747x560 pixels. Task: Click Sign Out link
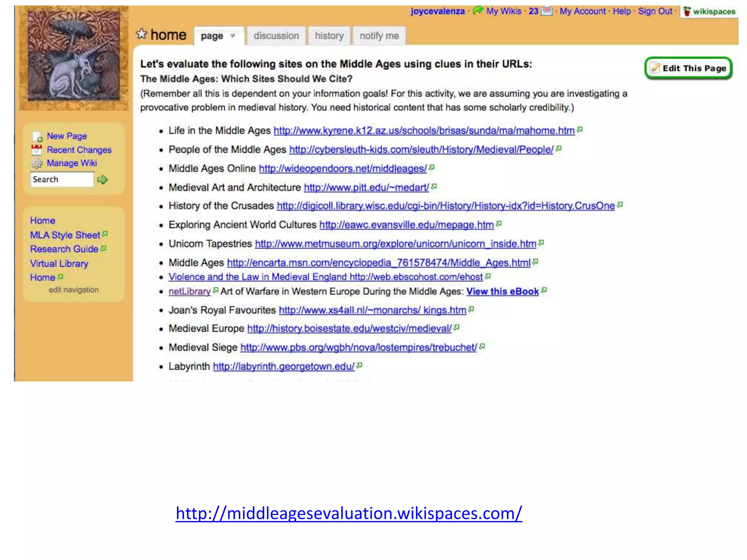655,11
